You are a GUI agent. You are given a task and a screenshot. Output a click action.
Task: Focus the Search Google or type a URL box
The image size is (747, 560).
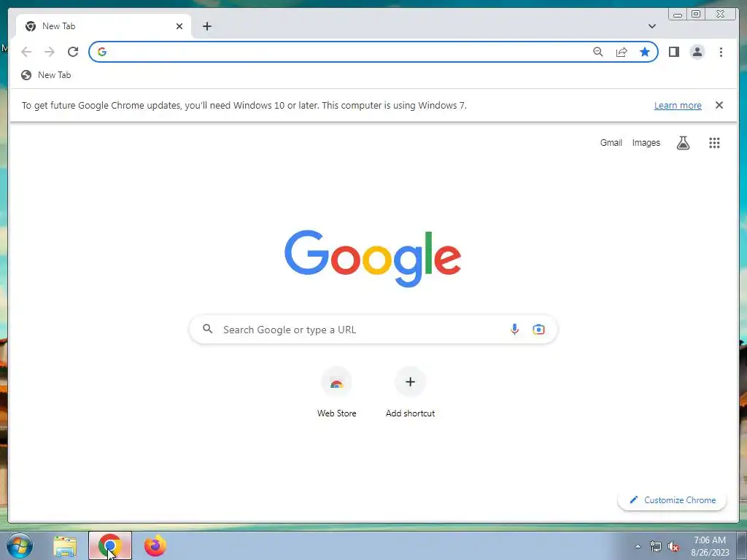coord(373,329)
